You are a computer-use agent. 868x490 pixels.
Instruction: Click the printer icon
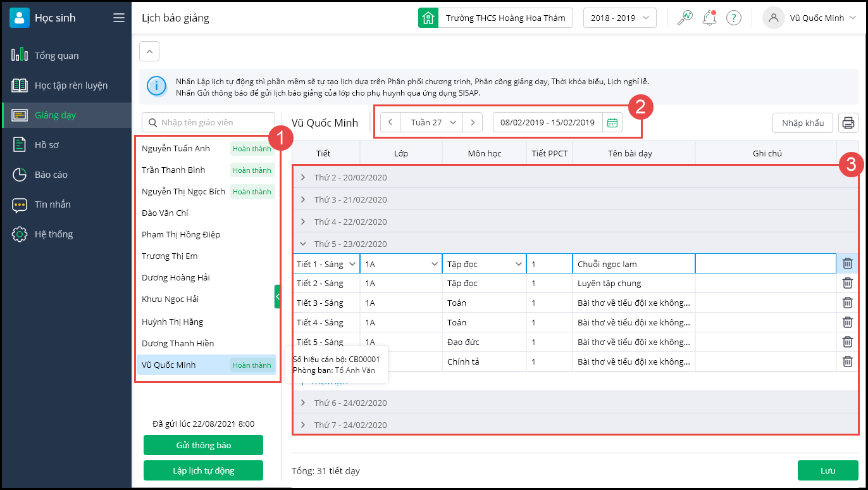click(x=848, y=123)
